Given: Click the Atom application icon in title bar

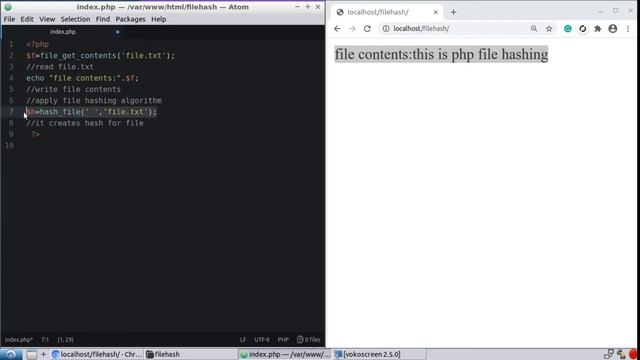Looking at the screenshot, I should [x=8, y=7].
